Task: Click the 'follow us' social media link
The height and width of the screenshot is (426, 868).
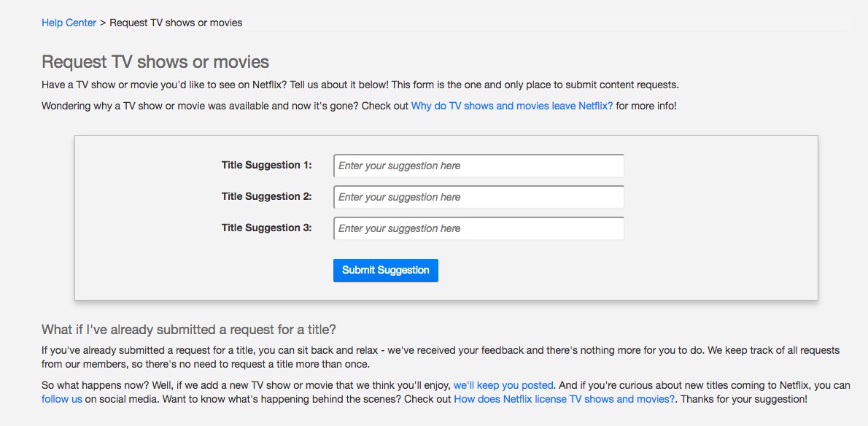Action: coord(62,400)
